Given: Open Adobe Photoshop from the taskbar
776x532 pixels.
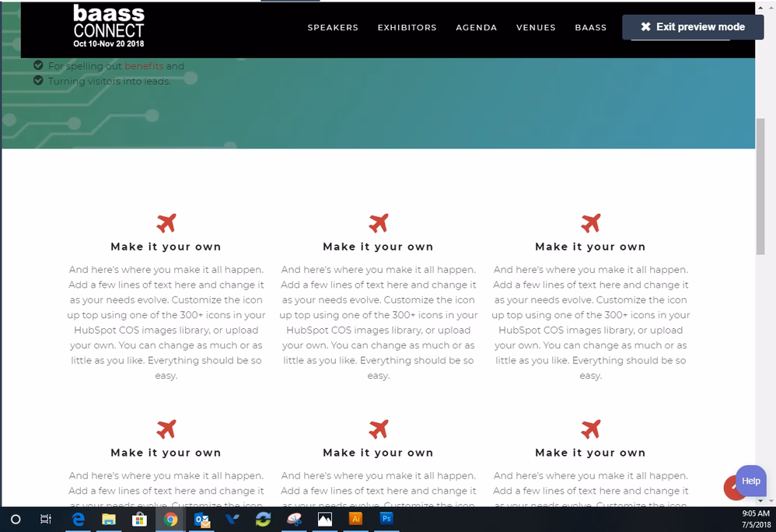Looking at the screenshot, I should point(386,520).
